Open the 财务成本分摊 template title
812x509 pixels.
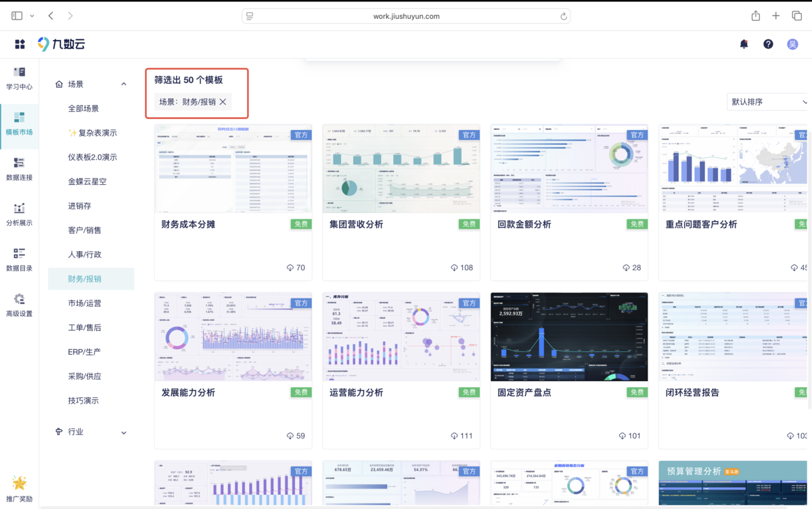188,224
